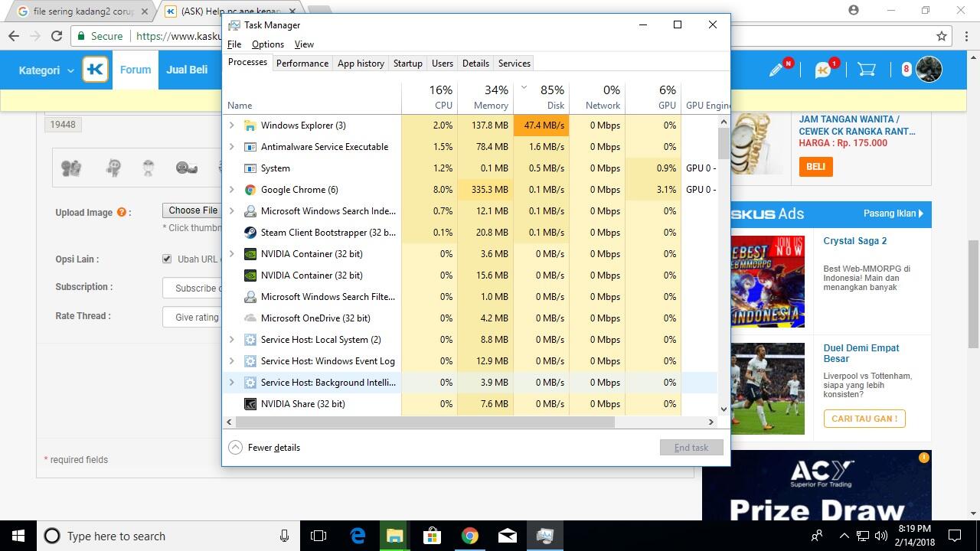Open the View menu in Task Manager
This screenshot has width=980, height=551.
(304, 44)
